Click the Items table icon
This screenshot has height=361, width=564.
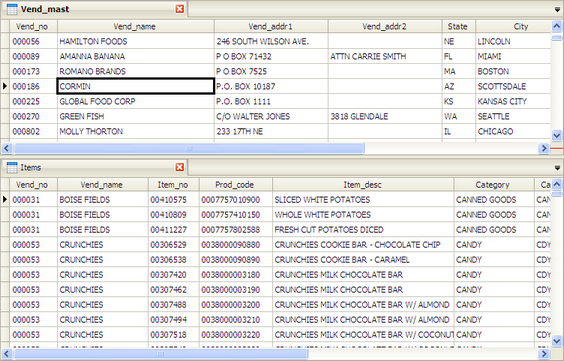[x=12, y=168]
